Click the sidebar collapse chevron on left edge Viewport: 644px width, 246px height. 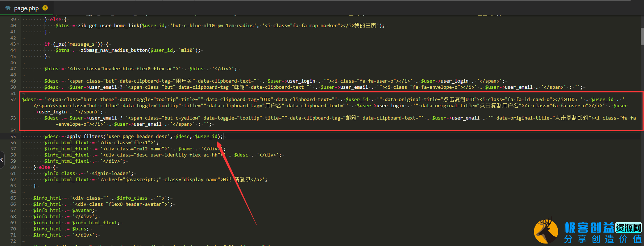point(2,159)
